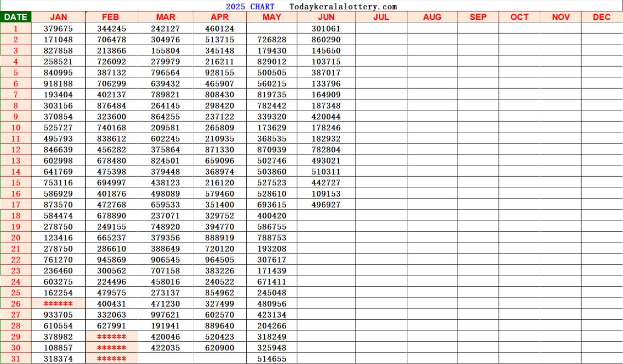
Task: Click the date 20 row label
Action: click(16, 238)
